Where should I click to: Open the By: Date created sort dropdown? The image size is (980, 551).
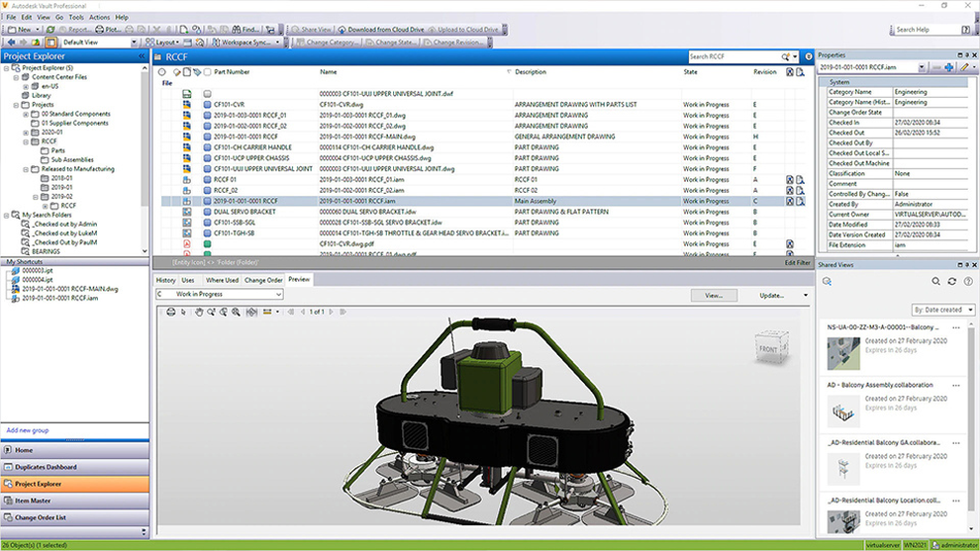click(x=943, y=310)
